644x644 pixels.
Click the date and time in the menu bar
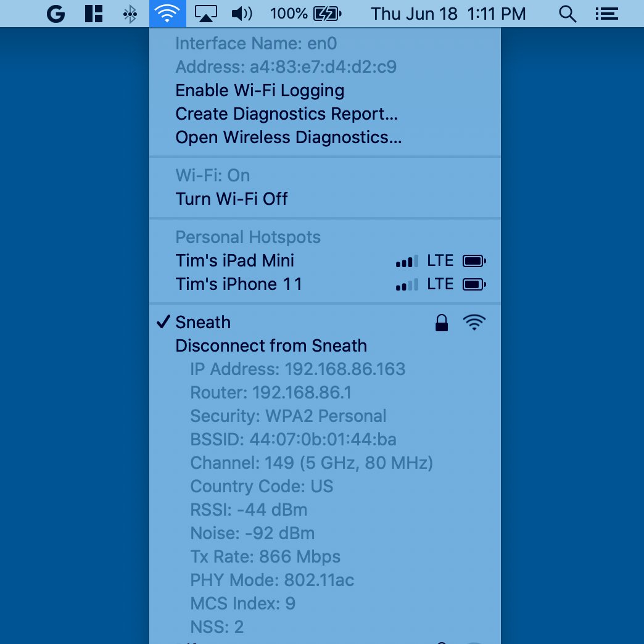coord(448,14)
